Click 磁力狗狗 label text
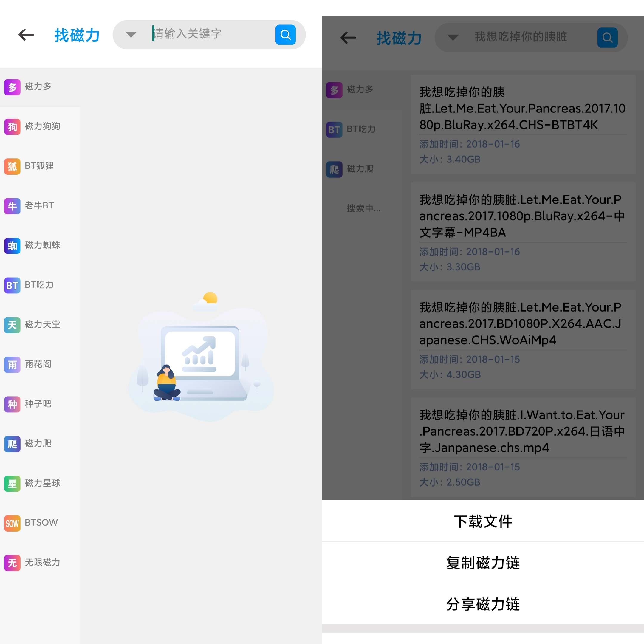This screenshot has width=644, height=644. point(43,126)
